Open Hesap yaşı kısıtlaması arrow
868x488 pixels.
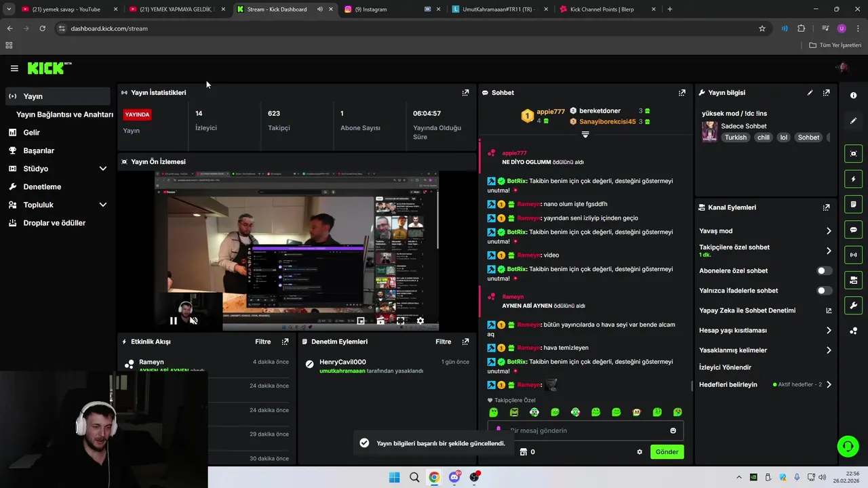(x=828, y=331)
